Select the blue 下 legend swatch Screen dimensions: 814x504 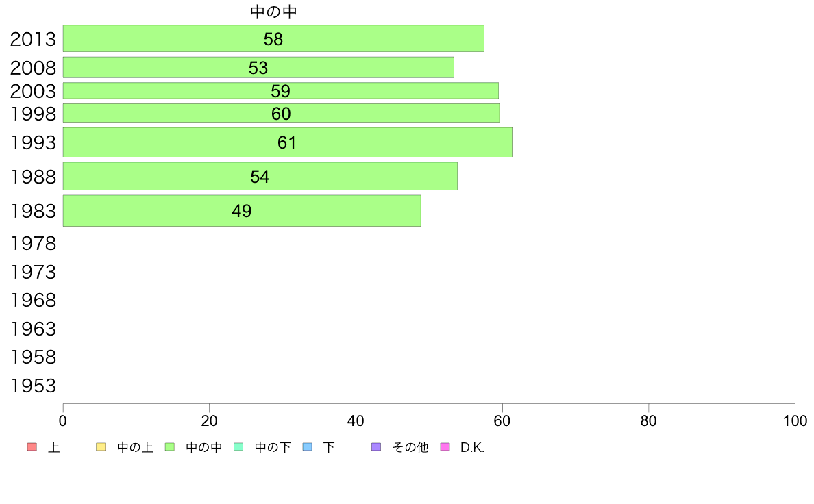click(308, 447)
